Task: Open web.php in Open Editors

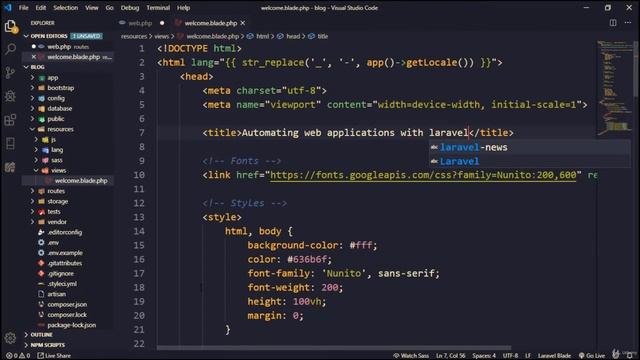Action: point(59,47)
